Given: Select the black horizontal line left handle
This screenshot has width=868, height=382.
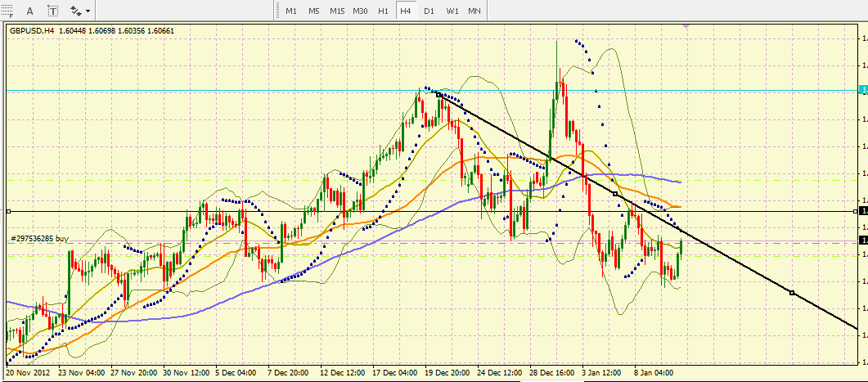Looking at the screenshot, I should [8, 211].
